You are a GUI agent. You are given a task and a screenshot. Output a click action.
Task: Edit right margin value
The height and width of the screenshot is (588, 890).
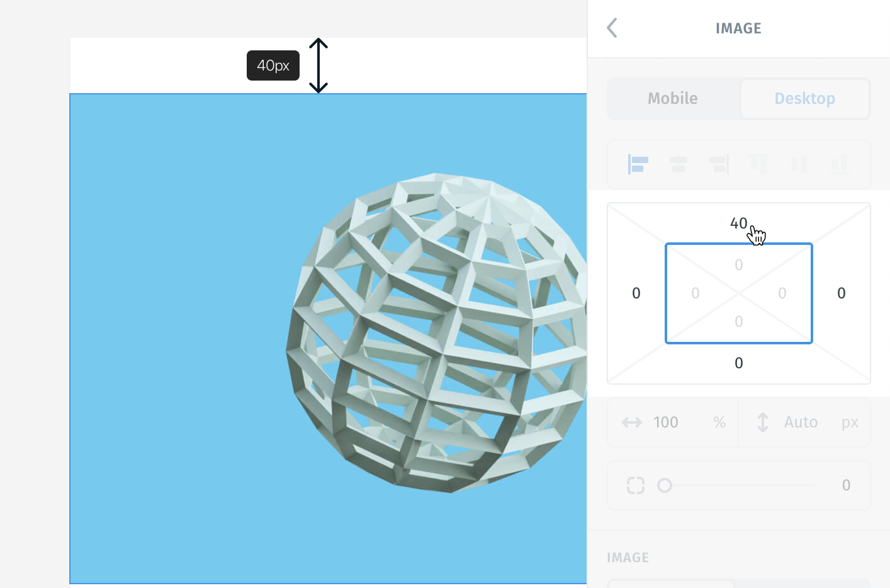[x=842, y=293]
